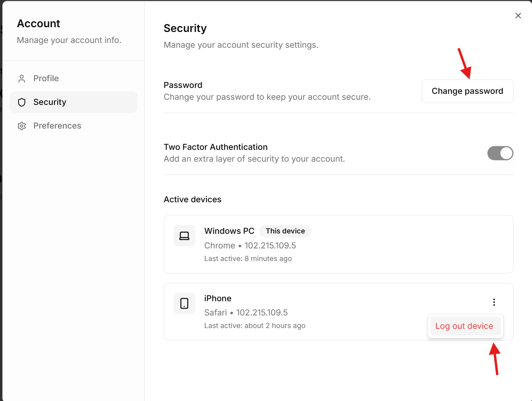Click the Preferences gear icon
The width and height of the screenshot is (532, 401).
coord(22,126)
